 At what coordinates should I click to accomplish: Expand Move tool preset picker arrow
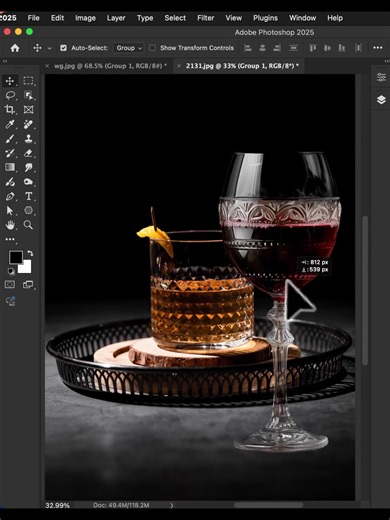tap(50, 48)
